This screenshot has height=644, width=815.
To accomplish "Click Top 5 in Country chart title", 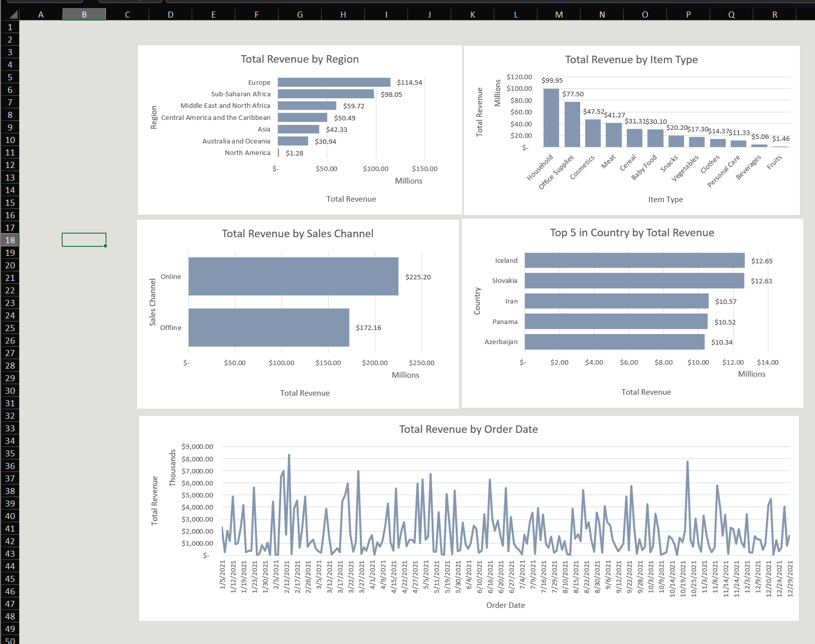I will (x=632, y=233).
